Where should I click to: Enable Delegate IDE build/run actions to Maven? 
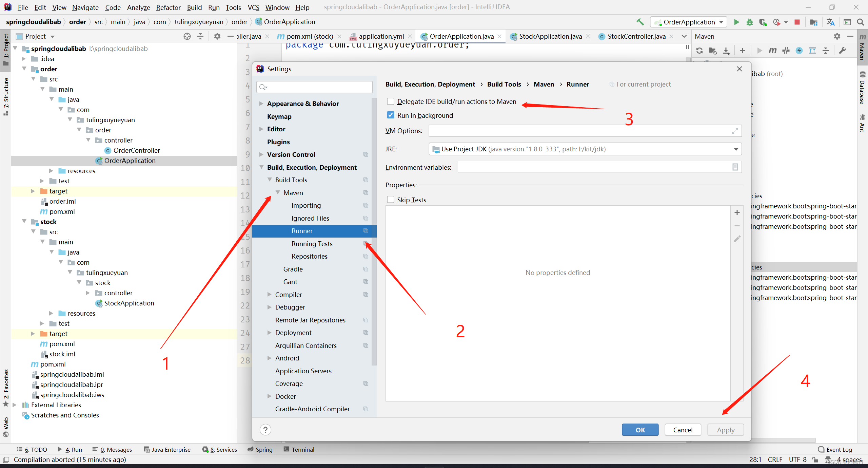pos(391,101)
